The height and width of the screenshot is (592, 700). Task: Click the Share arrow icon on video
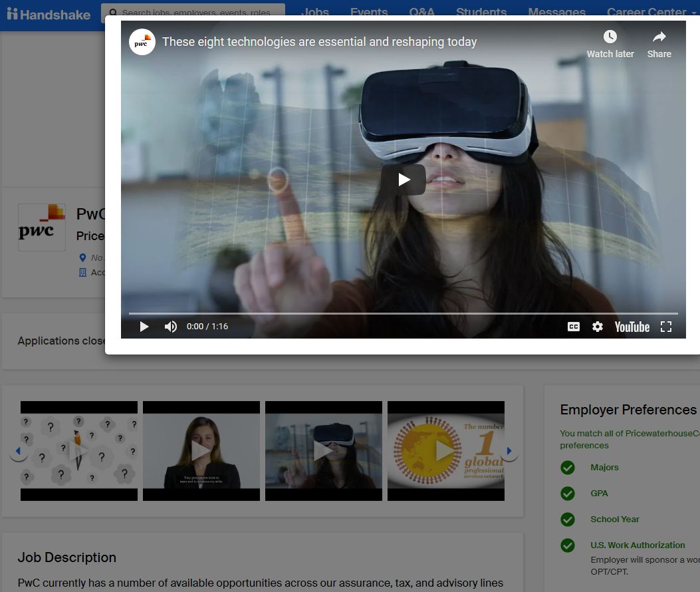(659, 37)
